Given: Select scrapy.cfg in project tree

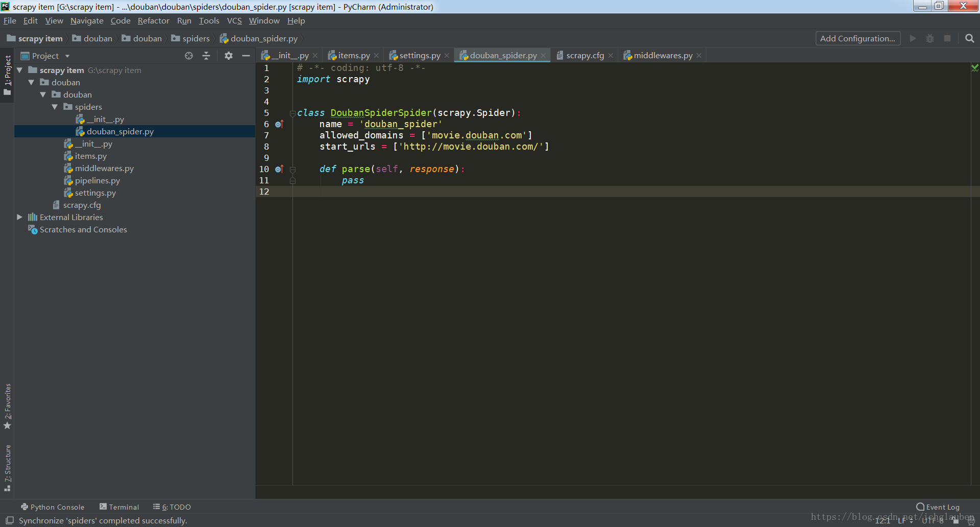Looking at the screenshot, I should click(x=135, y=205).
